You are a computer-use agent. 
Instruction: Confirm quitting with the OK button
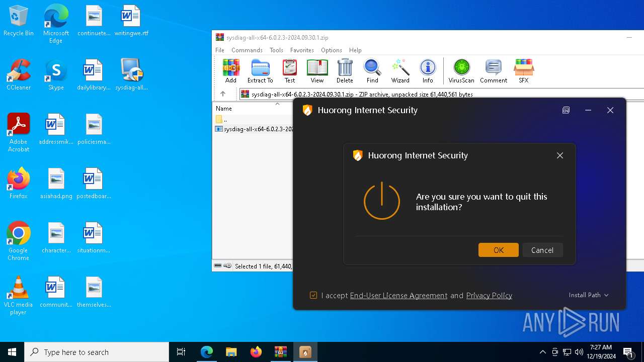click(499, 250)
